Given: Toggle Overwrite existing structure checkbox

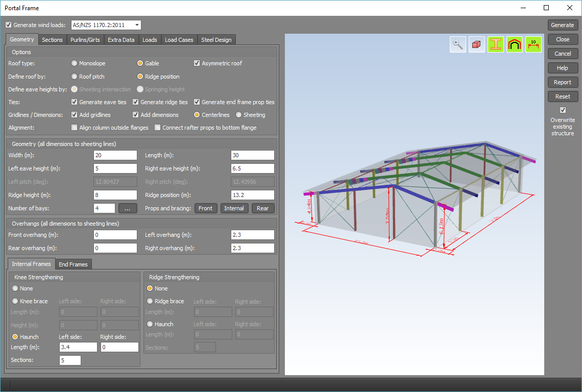Looking at the screenshot, I should pyautogui.click(x=563, y=110).
